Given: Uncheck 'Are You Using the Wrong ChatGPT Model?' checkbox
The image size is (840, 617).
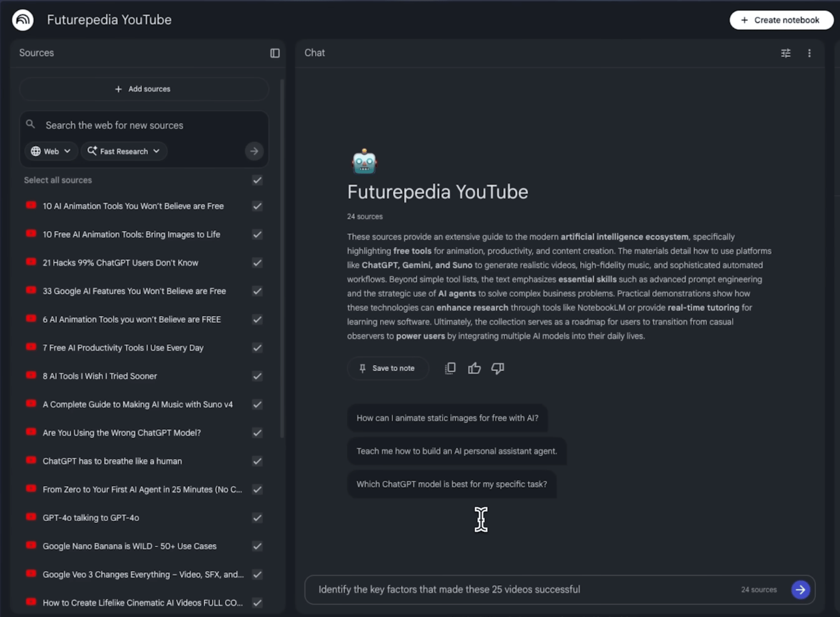Looking at the screenshot, I should (257, 433).
